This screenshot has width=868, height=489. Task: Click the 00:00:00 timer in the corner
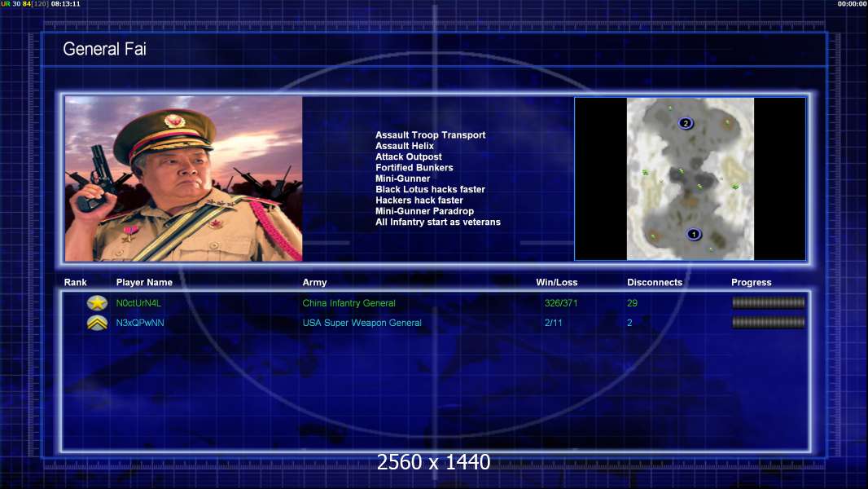(853, 4)
